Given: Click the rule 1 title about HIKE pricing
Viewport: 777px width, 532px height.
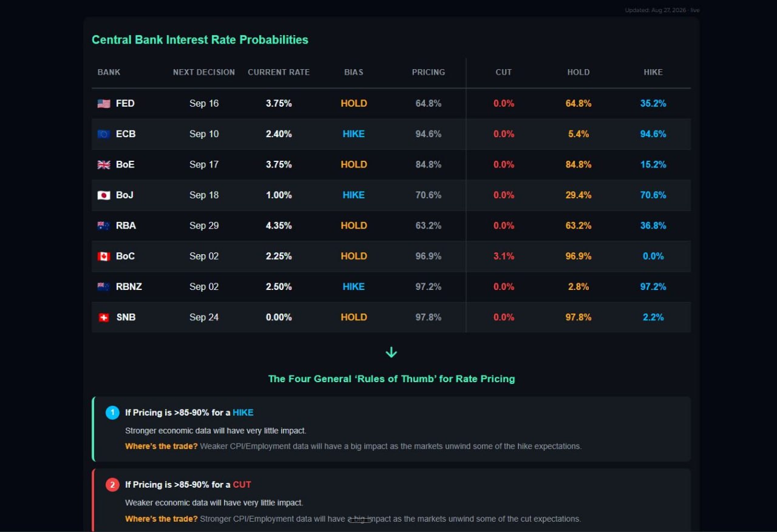Looking at the screenshot, I should (189, 412).
